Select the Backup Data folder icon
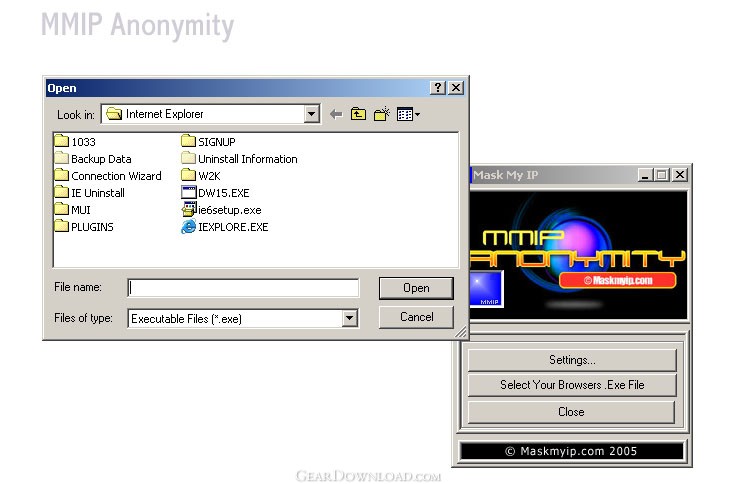Image resolution: width=737 pixels, height=484 pixels. point(62,158)
